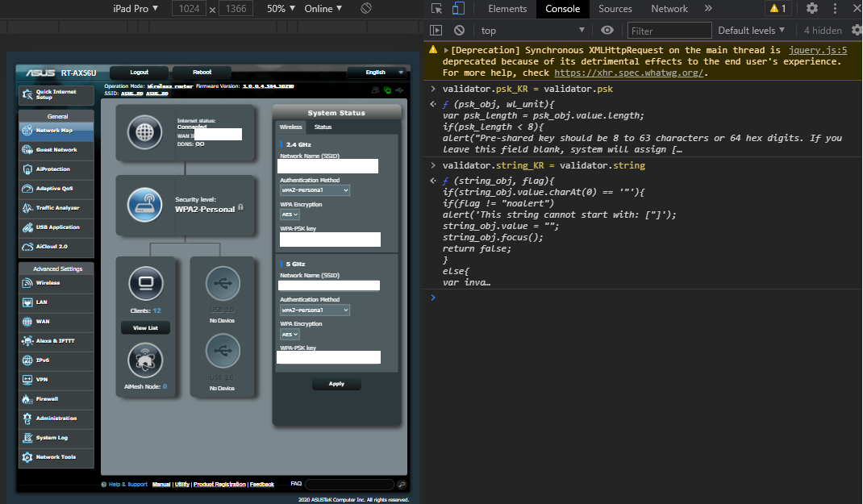Click the device width 1024 field

[190, 9]
